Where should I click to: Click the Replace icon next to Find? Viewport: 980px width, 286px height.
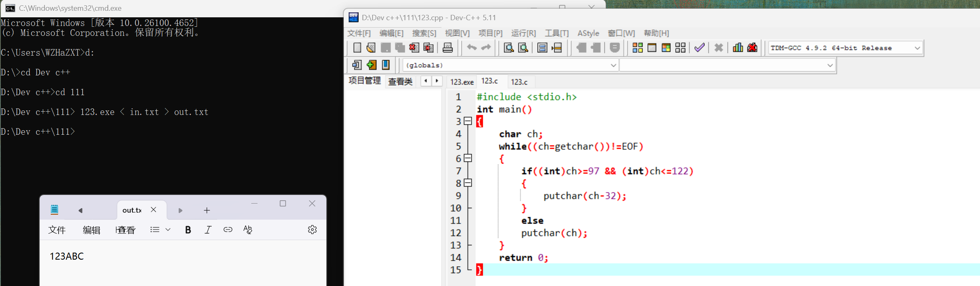(x=523, y=48)
